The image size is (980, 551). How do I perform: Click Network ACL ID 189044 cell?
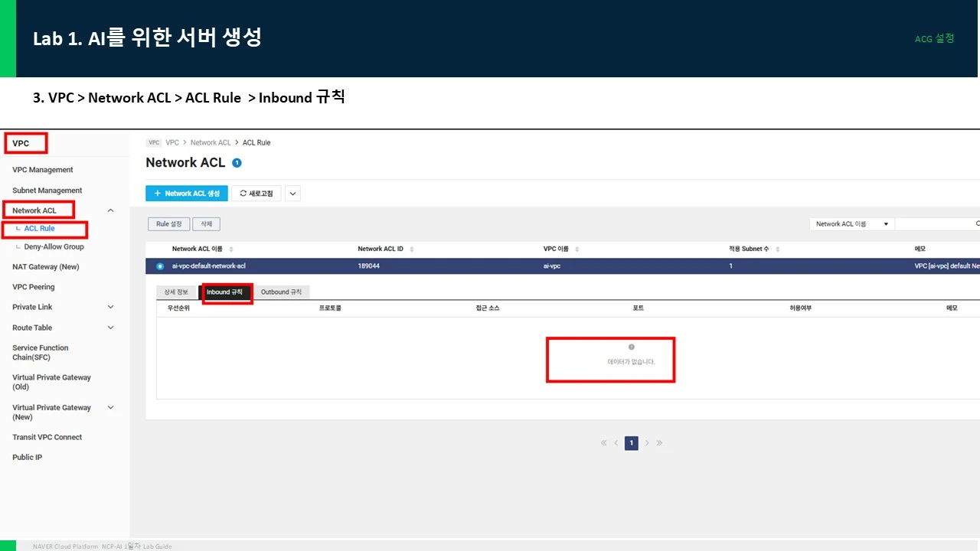pyautogui.click(x=368, y=266)
